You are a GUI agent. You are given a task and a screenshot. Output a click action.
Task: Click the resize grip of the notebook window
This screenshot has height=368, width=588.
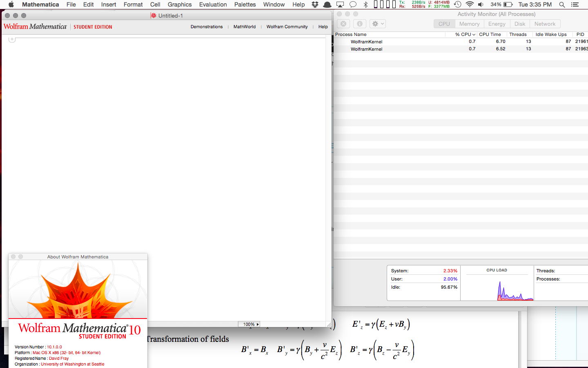point(329,324)
